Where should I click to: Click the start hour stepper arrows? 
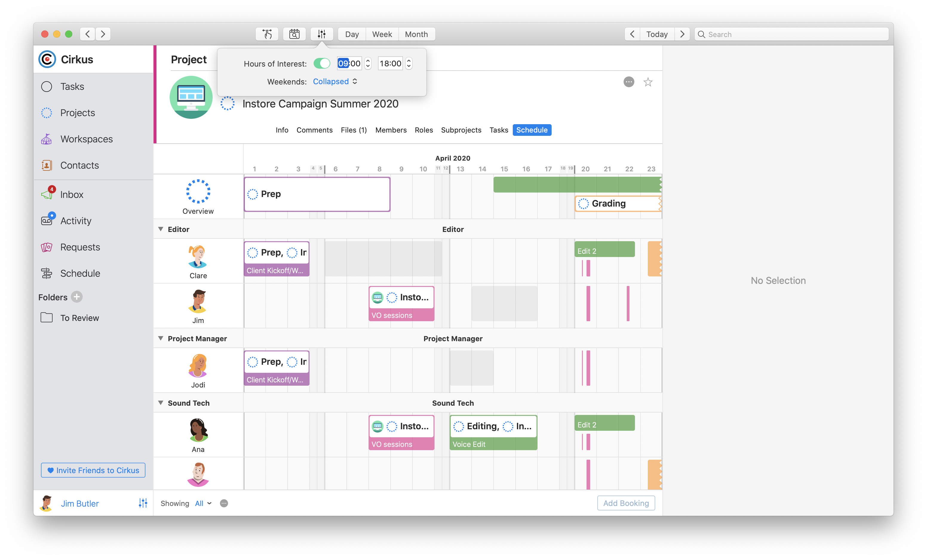(368, 64)
